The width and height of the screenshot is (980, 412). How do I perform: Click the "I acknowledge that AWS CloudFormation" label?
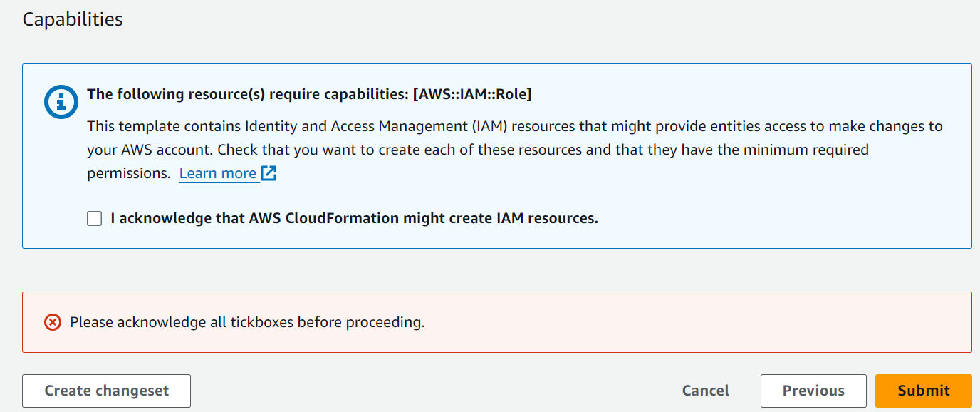pos(285,218)
